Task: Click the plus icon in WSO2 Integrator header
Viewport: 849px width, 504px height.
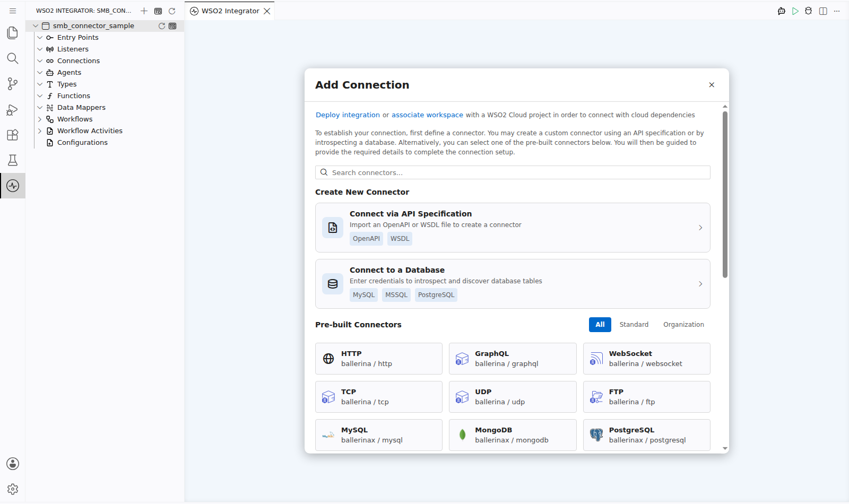Action: click(x=144, y=11)
